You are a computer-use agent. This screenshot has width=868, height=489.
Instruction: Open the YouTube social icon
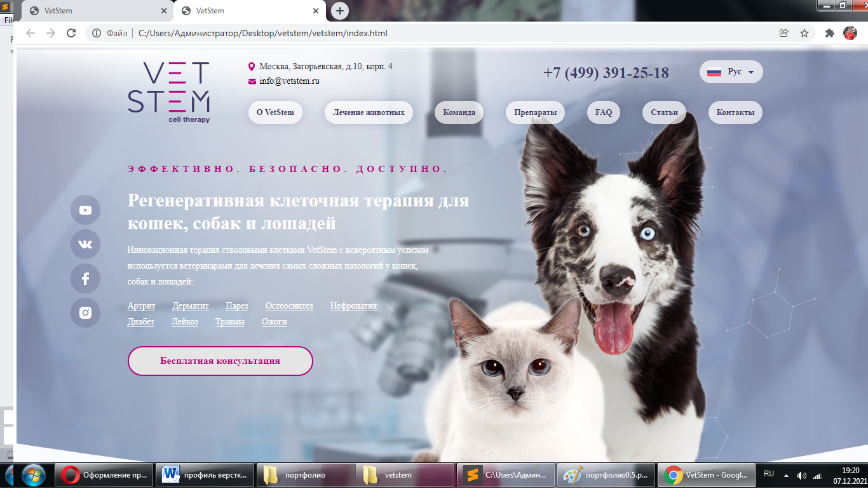point(85,210)
